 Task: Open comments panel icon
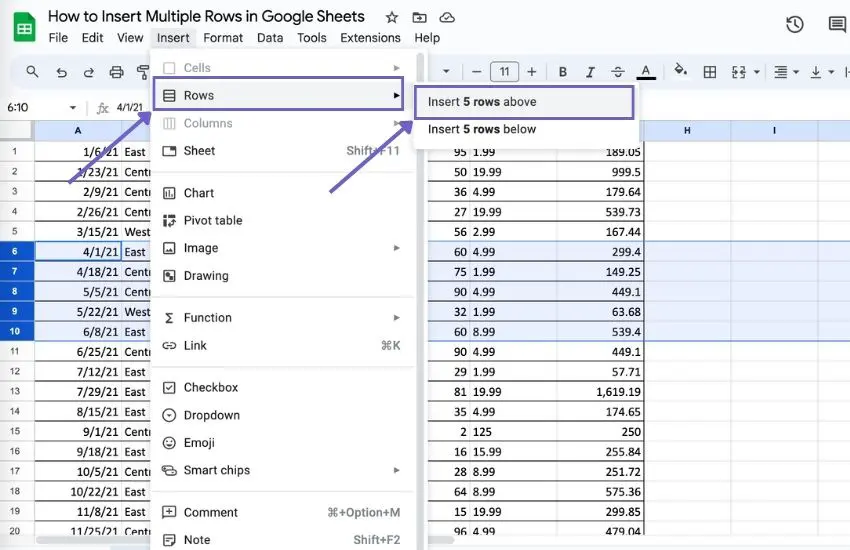(838, 24)
